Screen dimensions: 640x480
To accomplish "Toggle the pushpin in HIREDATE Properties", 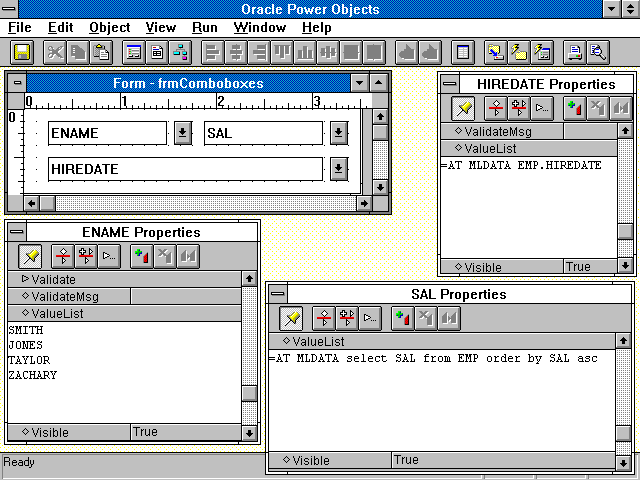I will tap(462, 108).
